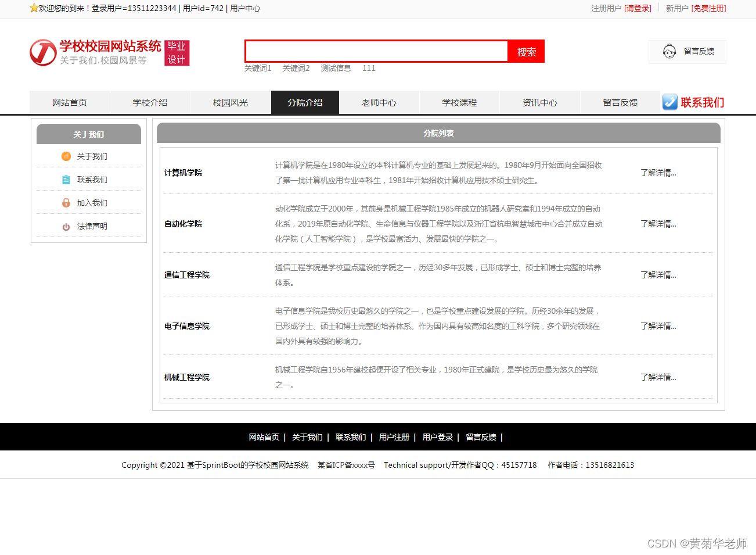Click the 计算机学院 college name
The height and width of the screenshot is (555, 756).
(183, 173)
